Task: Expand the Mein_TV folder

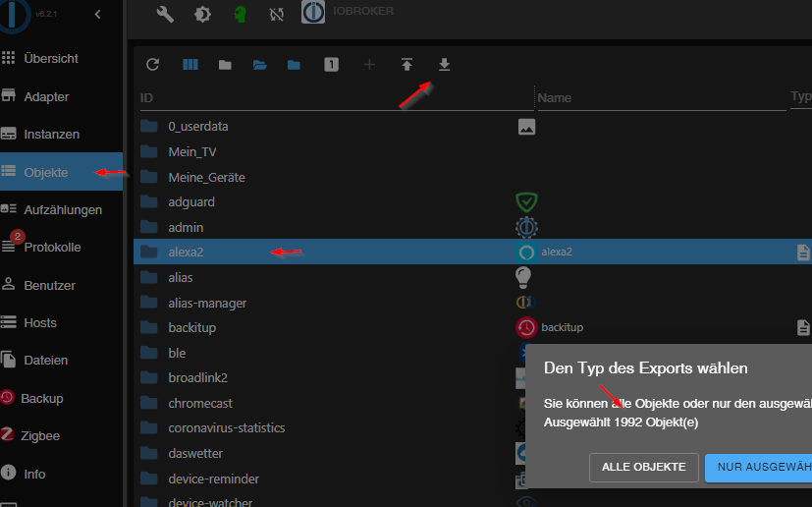Action: (149, 151)
